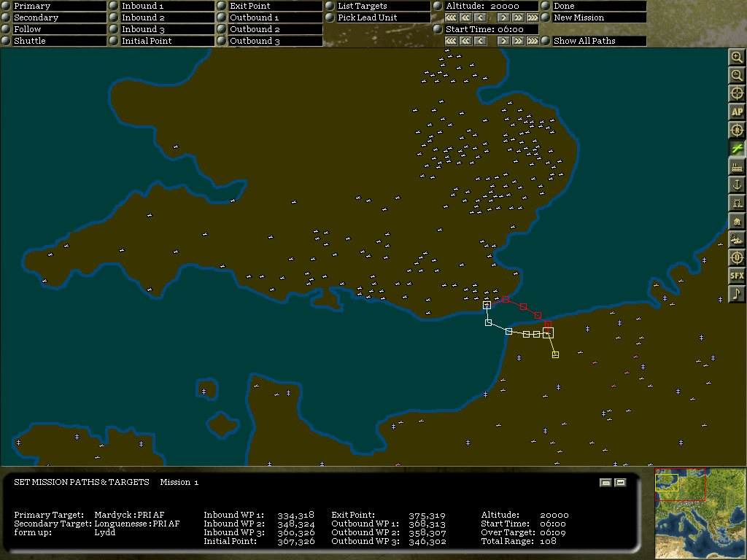Move start time earlier with double left arrow
The height and width of the screenshot is (560, 747).
tap(465, 41)
